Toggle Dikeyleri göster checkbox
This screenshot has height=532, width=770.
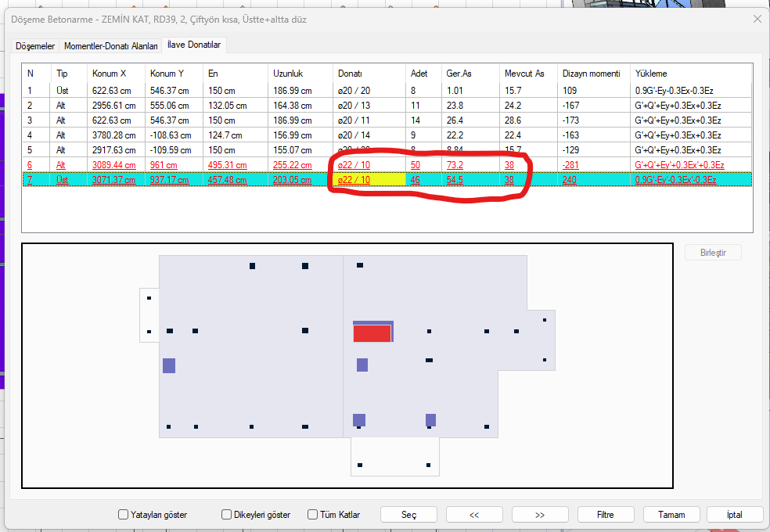pyautogui.click(x=227, y=515)
